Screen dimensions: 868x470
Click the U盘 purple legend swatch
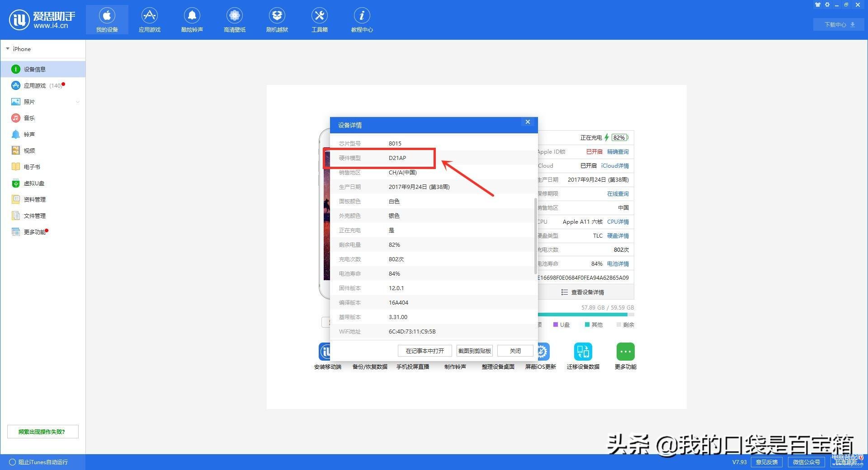point(555,324)
